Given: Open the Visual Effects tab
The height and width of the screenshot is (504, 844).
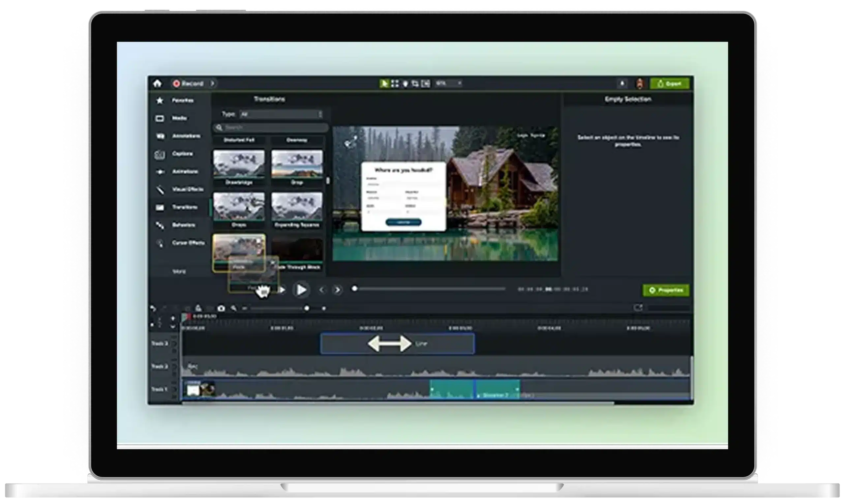Looking at the screenshot, I should tap(180, 190).
